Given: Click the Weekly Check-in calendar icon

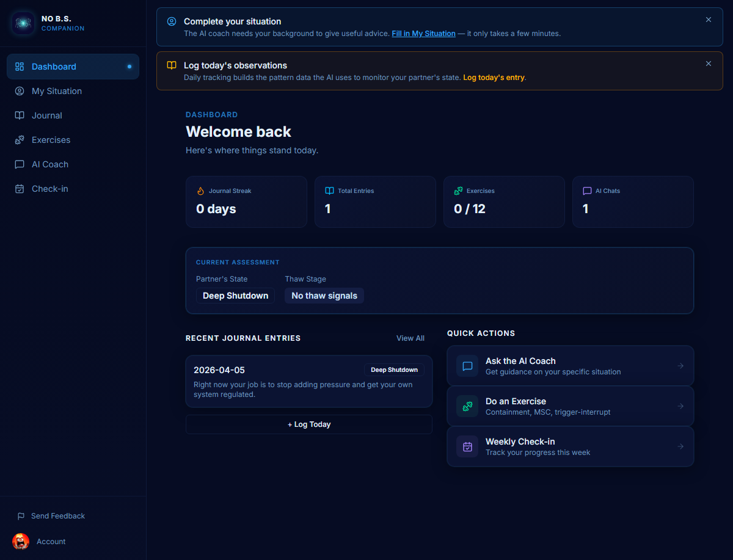Looking at the screenshot, I should pos(467,446).
